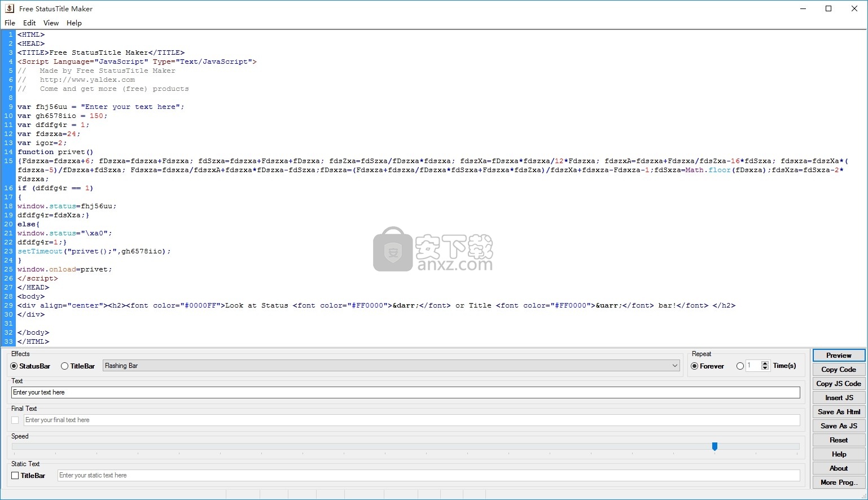Click the Copy JS Code button
The width and height of the screenshot is (868, 500).
tap(839, 384)
